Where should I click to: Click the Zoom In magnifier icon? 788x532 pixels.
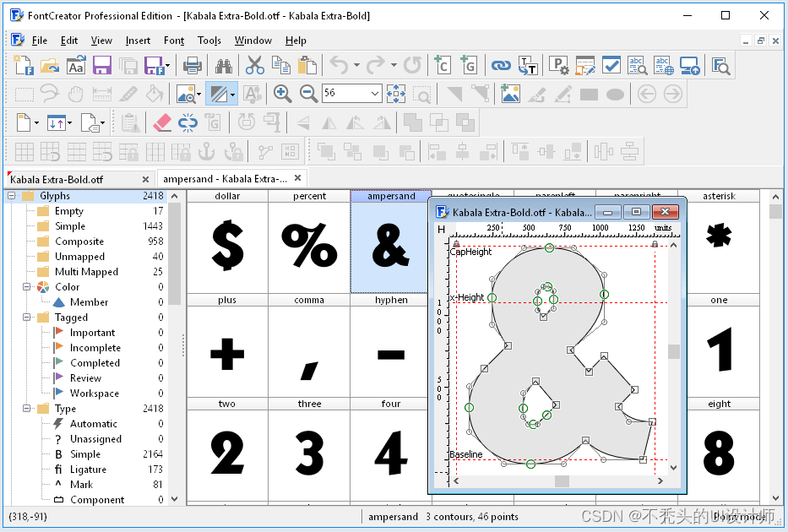point(282,94)
